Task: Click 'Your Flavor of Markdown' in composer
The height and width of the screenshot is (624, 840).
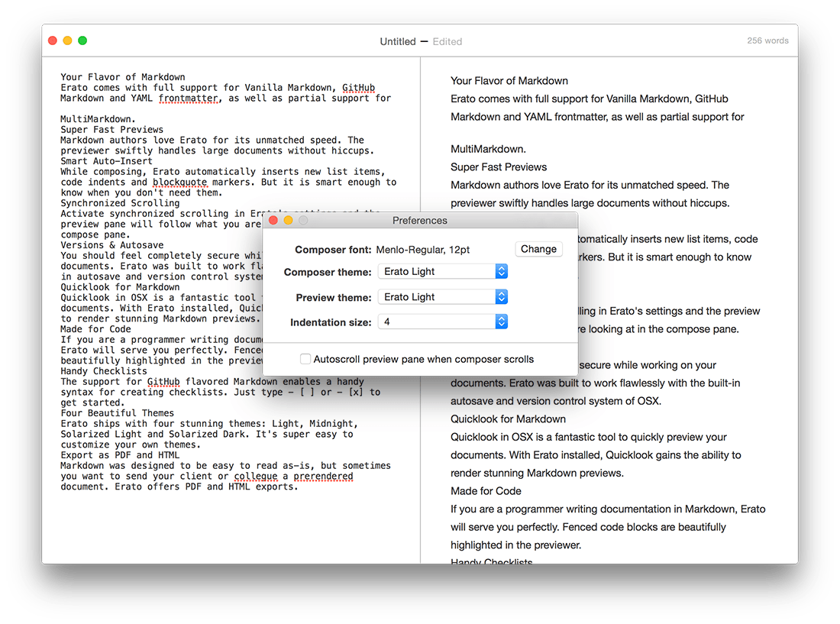Action: point(123,77)
